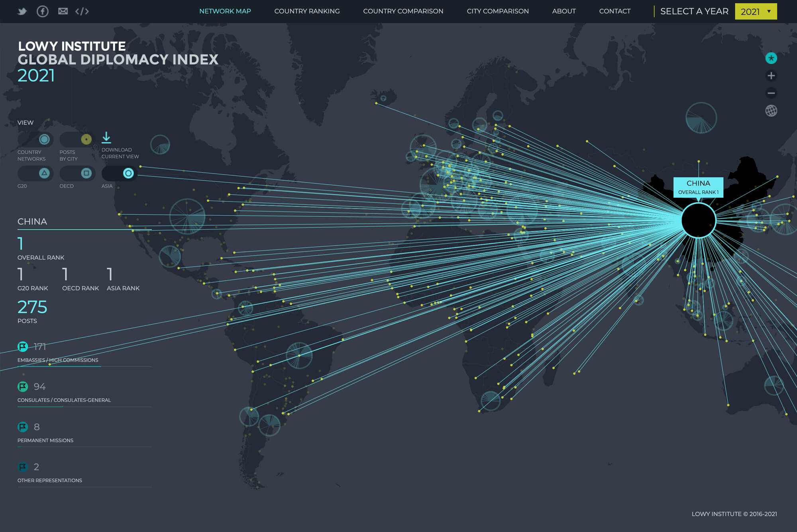
Task: Click the Permanent Missions label
Action: [45, 440]
